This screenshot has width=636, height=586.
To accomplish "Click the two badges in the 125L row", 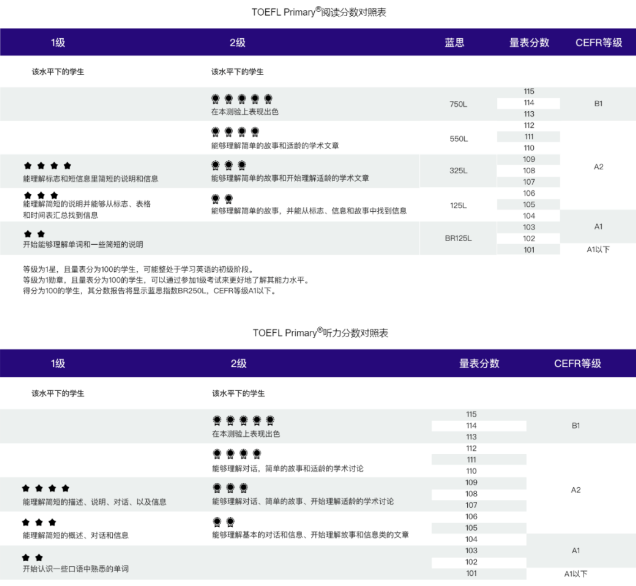I will pos(222,199).
